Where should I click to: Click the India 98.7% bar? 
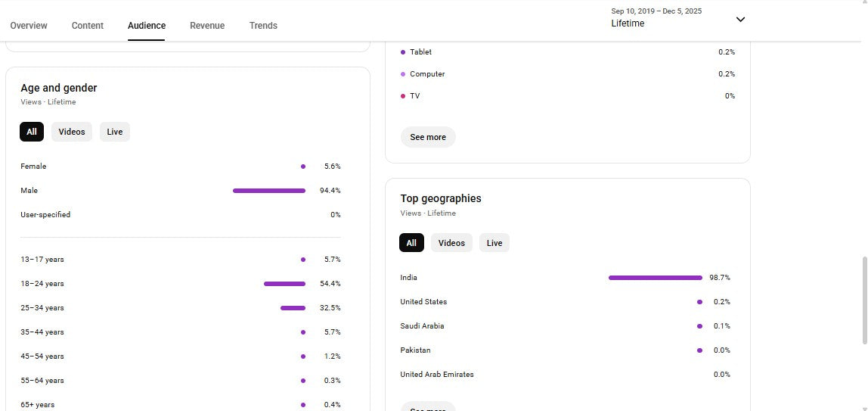click(655, 278)
